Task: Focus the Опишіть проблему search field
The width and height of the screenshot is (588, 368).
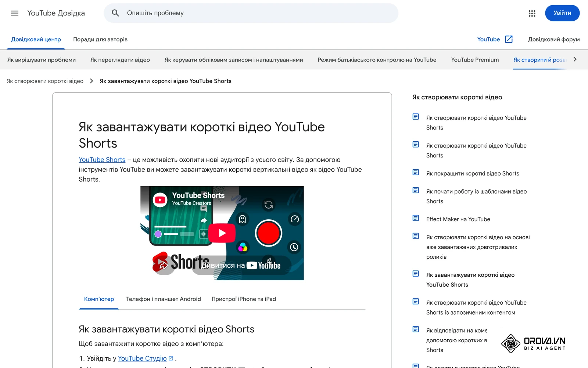Action: [251, 13]
